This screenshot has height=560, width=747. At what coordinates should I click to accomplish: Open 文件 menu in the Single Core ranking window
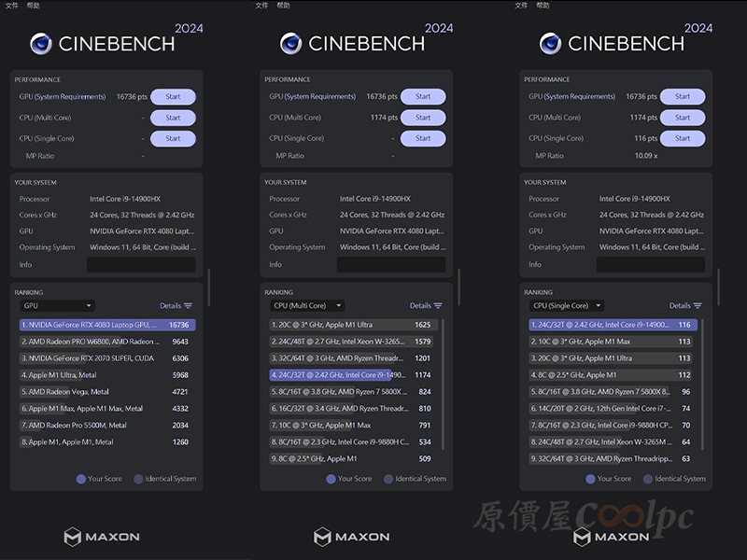pyautogui.click(x=521, y=6)
